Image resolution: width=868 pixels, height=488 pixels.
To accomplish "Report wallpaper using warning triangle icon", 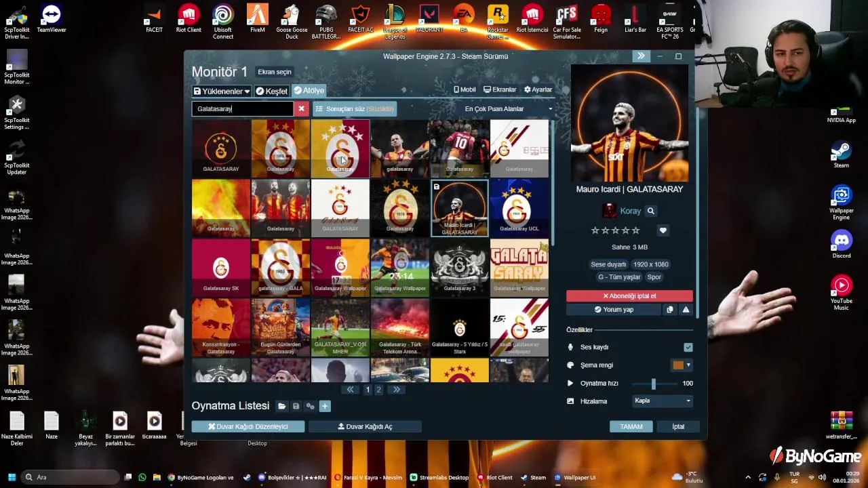I will tap(686, 310).
